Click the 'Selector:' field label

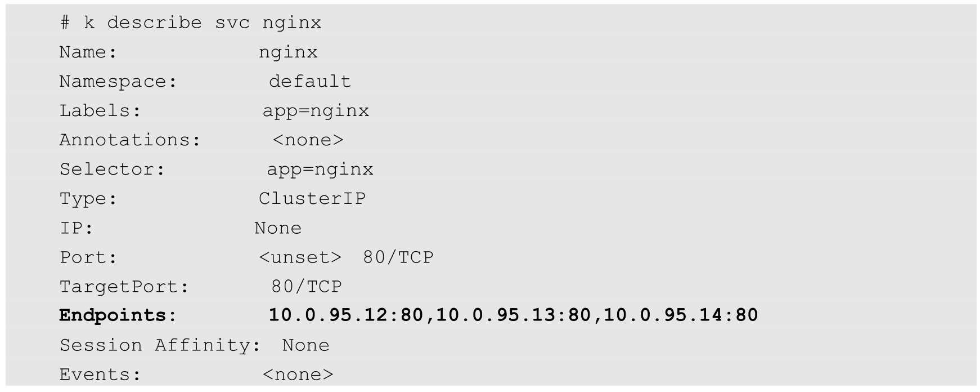[x=113, y=170]
